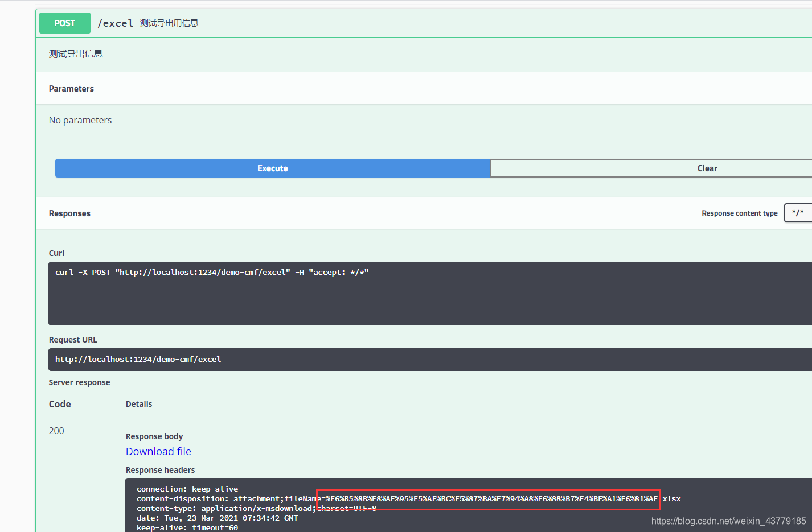The width and height of the screenshot is (812, 532).
Task: Collapse the /excel endpoint path
Action: click(115, 23)
